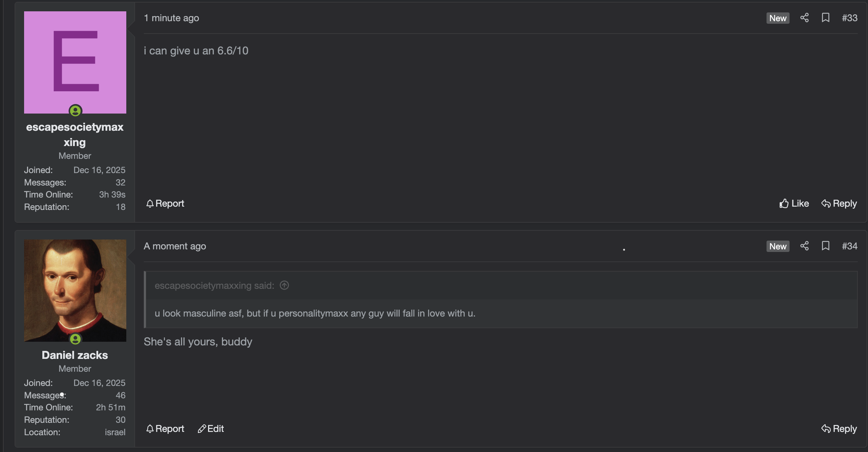Image resolution: width=868 pixels, height=452 pixels.
Task: Like the 6.6/10 post
Action: tap(794, 203)
